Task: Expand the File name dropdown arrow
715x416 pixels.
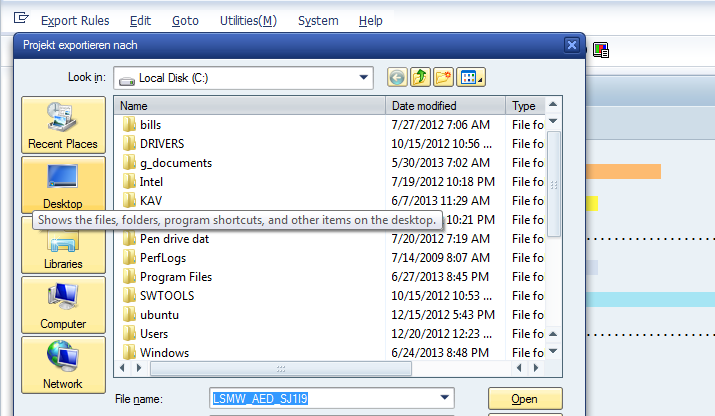Action: pos(445,398)
